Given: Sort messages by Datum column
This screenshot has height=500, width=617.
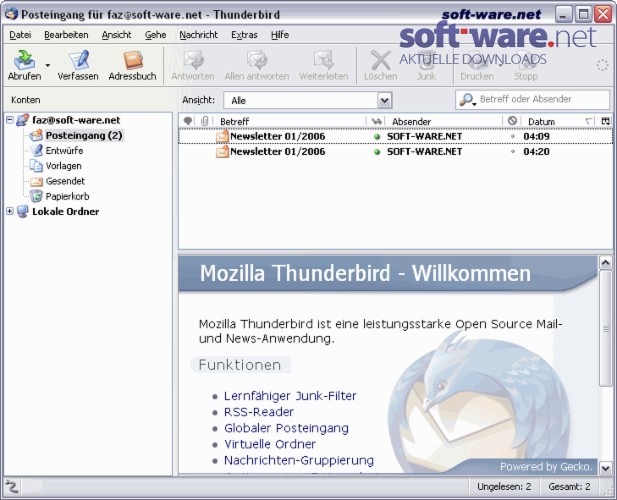Looking at the screenshot, I should click(x=541, y=122).
